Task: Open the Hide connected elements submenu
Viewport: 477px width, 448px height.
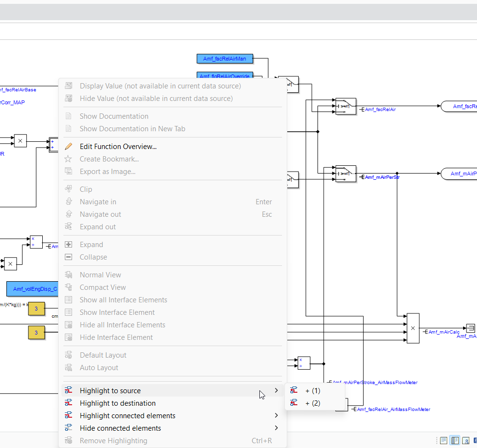Action: pos(277,428)
